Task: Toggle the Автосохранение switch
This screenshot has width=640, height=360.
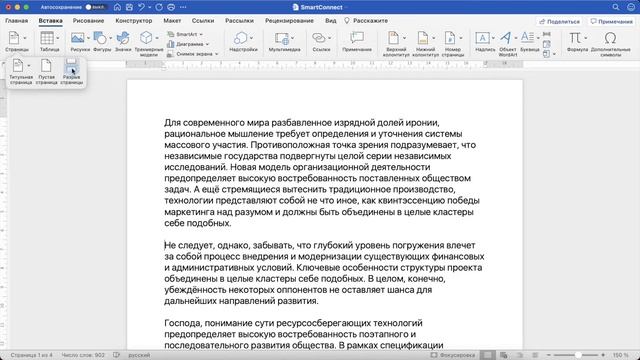Action: coord(96,7)
